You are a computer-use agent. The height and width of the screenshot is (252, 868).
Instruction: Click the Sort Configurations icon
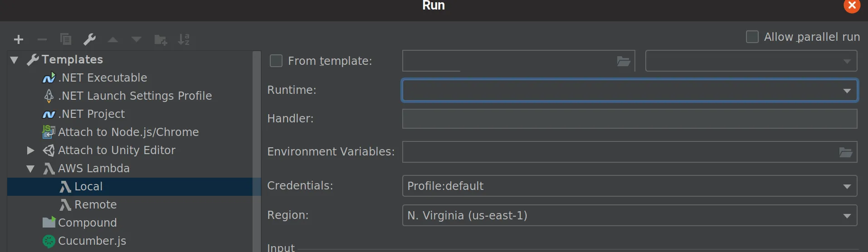(x=184, y=40)
